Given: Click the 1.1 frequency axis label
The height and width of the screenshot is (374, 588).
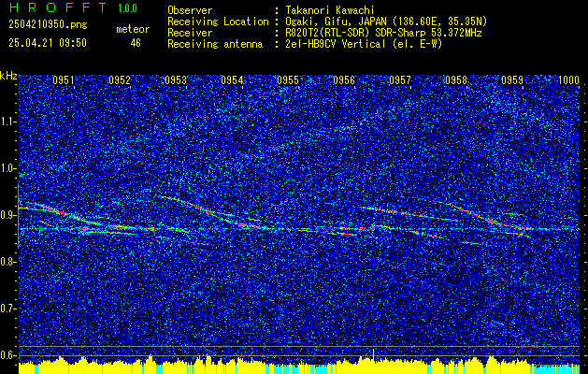Looking at the screenshot, I should click(8, 122).
